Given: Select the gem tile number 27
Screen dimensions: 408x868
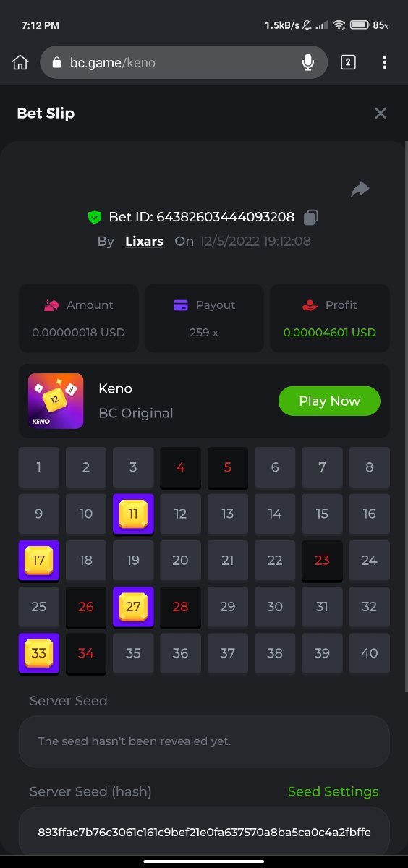Looking at the screenshot, I should click(x=133, y=607).
